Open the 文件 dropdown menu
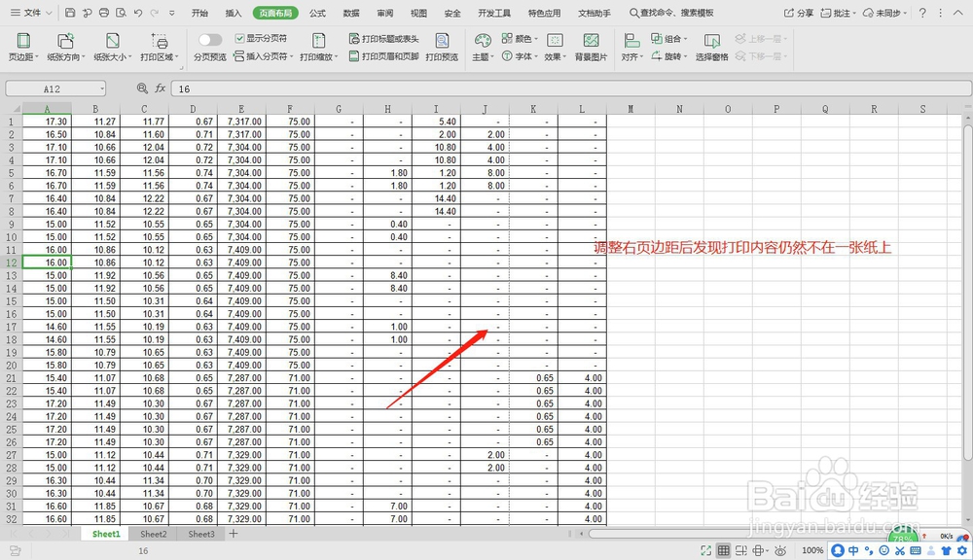The image size is (973, 560). click(x=31, y=13)
